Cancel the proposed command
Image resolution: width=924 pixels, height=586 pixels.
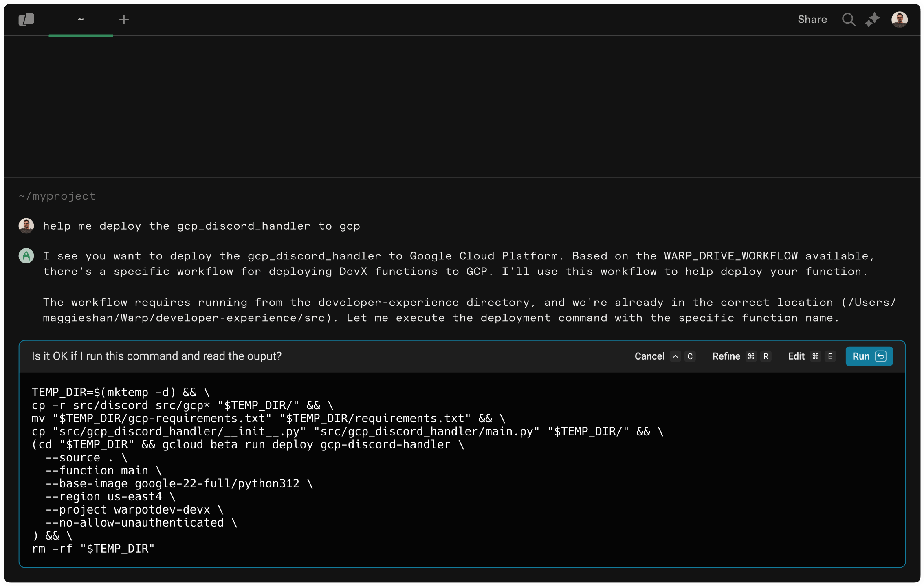pyautogui.click(x=649, y=356)
